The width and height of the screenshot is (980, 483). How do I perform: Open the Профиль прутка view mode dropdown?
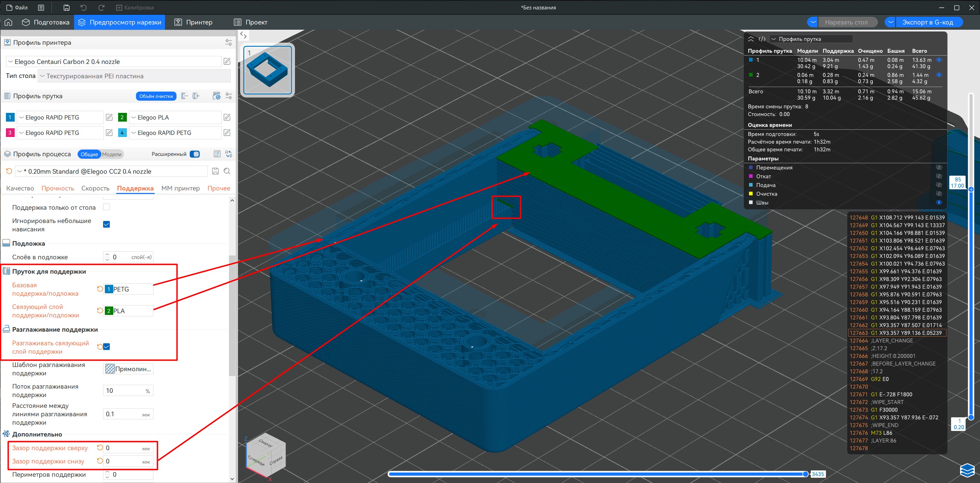(810, 39)
